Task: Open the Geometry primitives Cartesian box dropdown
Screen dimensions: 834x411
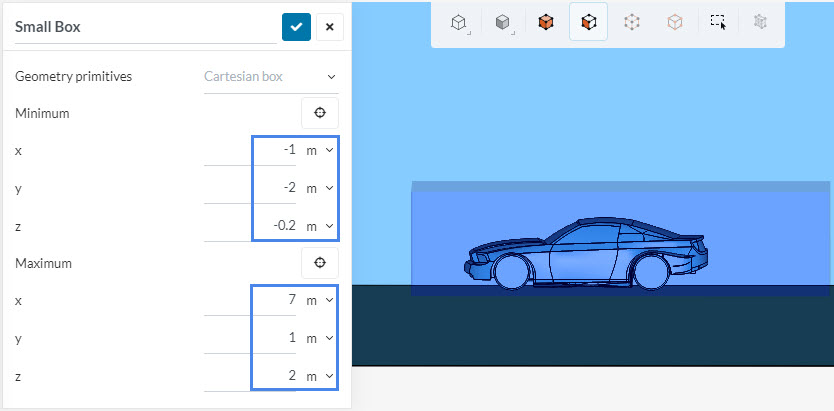Action: tap(270, 77)
